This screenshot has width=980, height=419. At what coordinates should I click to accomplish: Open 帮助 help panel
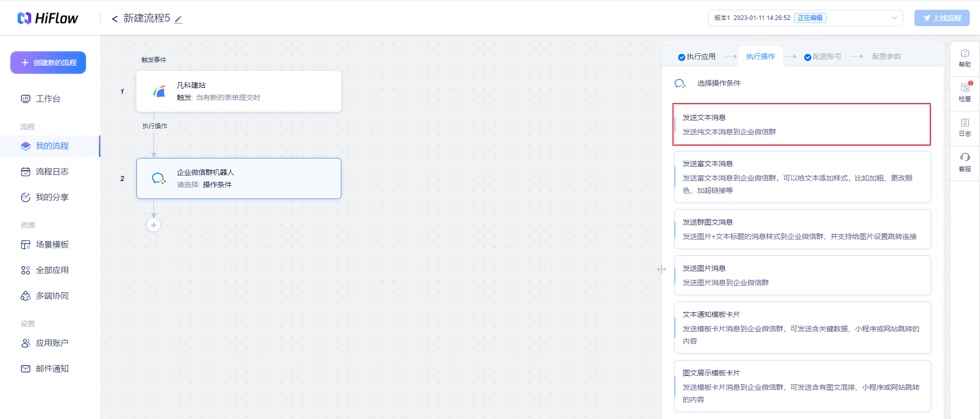[x=965, y=58]
